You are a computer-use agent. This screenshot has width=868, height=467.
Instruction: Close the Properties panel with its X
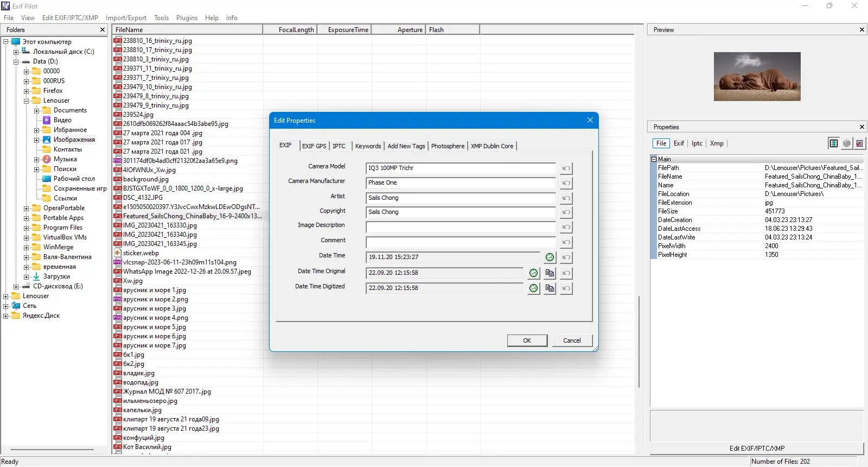[x=862, y=127]
